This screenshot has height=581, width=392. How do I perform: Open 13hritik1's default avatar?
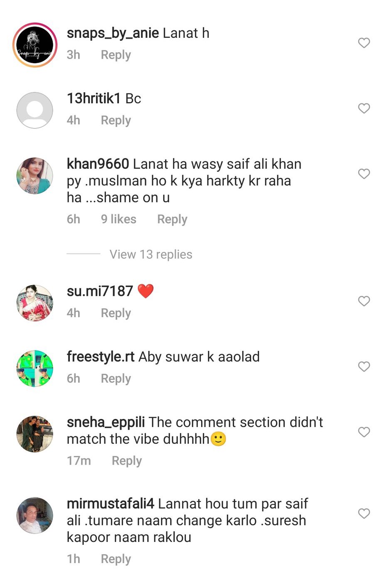[x=35, y=110]
